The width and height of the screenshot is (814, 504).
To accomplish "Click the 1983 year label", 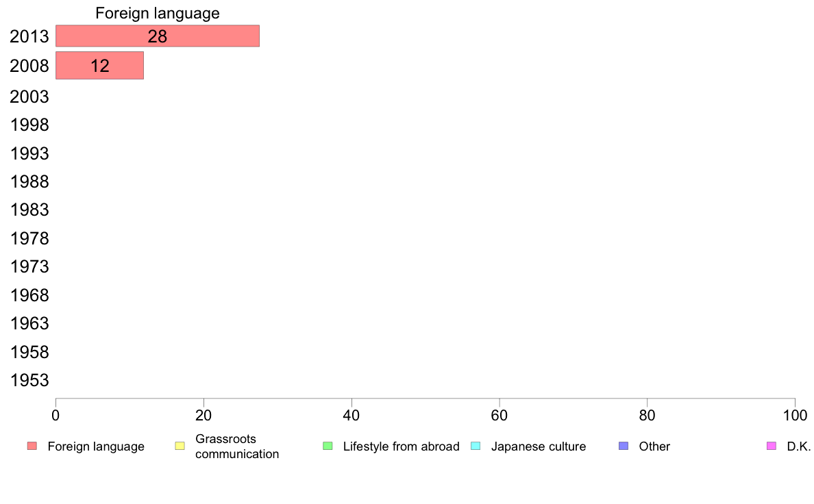I will [x=29, y=210].
